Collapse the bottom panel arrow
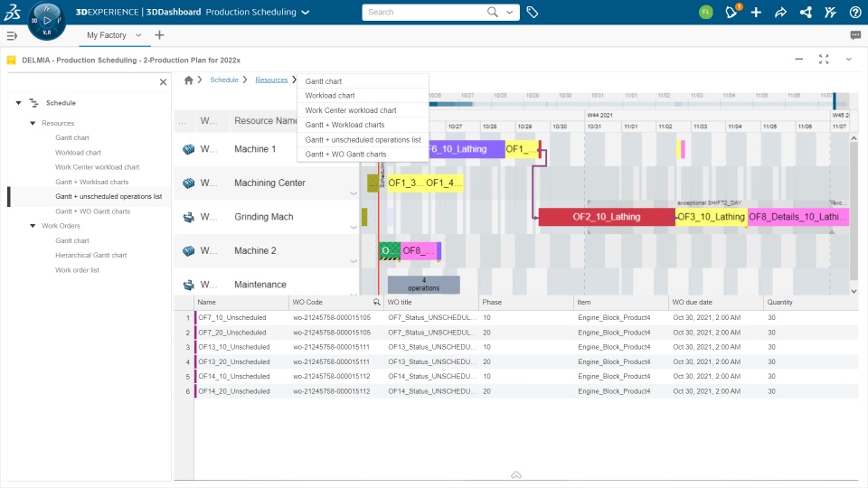 coord(516,474)
